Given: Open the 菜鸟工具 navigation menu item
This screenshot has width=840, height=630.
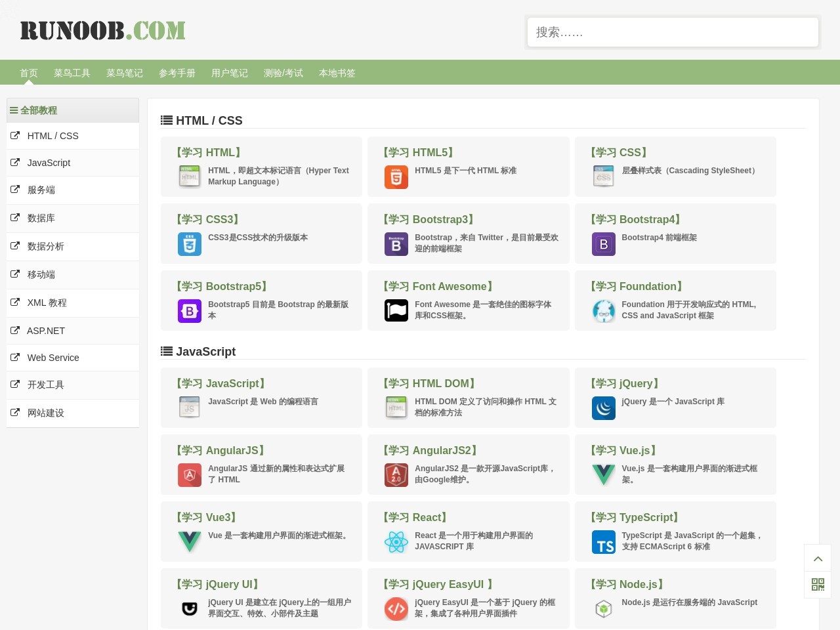Looking at the screenshot, I should [x=72, y=73].
